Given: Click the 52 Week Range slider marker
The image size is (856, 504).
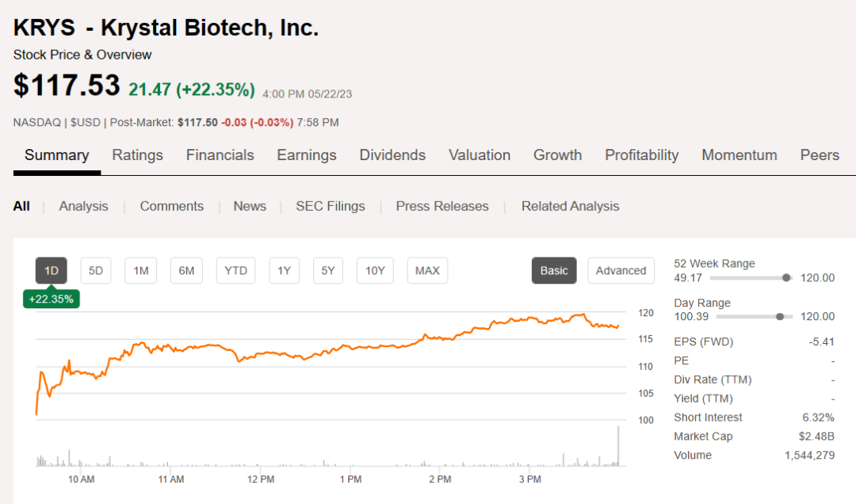Looking at the screenshot, I should 786,277.
